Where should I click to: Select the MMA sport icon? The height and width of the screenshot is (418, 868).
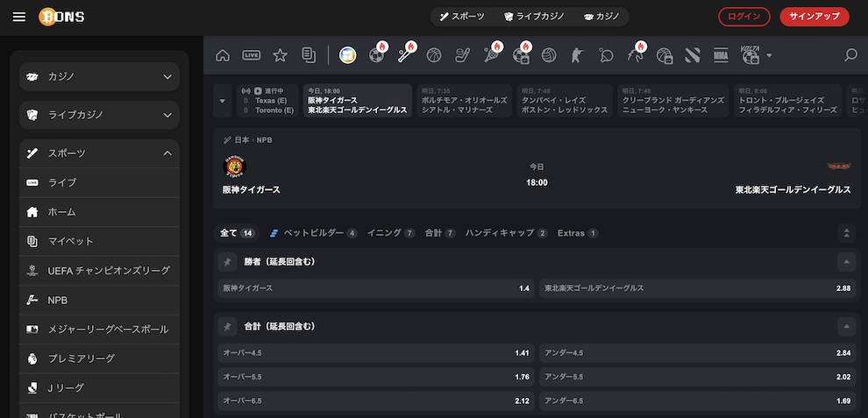click(721, 55)
